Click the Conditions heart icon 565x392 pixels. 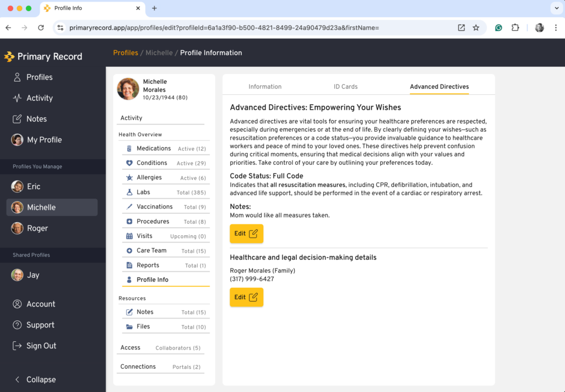click(x=129, y=163)
